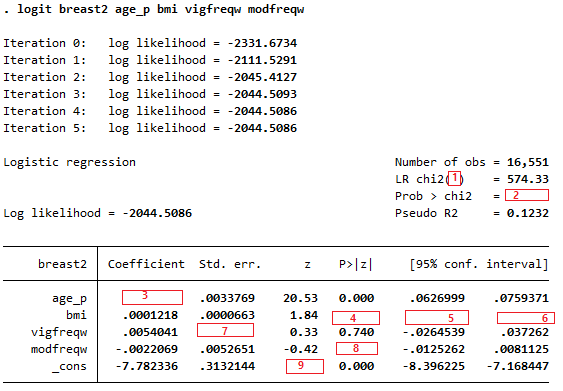
Task: Click the Iteration 3 log likelihood value -2044.5093
Action: (x=262, y=94)
